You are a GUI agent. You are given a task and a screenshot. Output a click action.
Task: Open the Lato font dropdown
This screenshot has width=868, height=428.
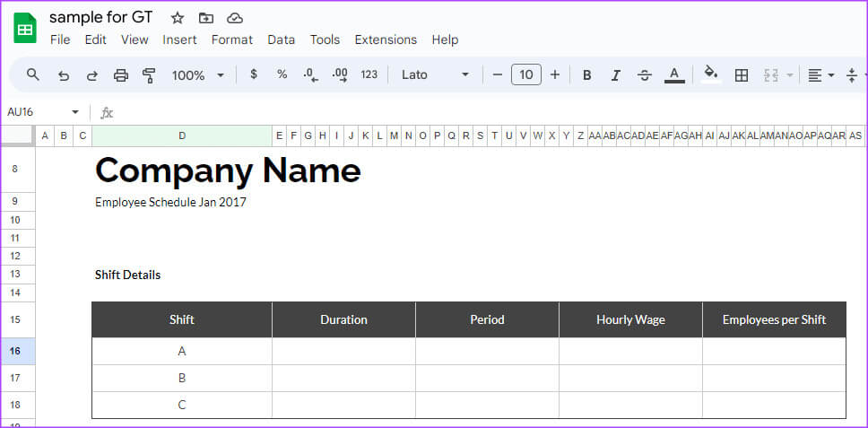pos(436,74)
